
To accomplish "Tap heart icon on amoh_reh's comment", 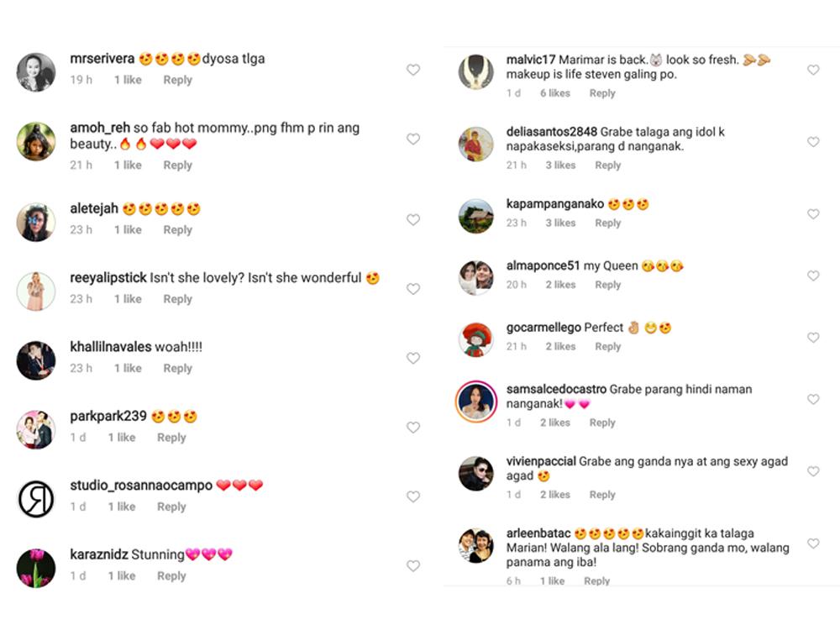I will (413, 139).
